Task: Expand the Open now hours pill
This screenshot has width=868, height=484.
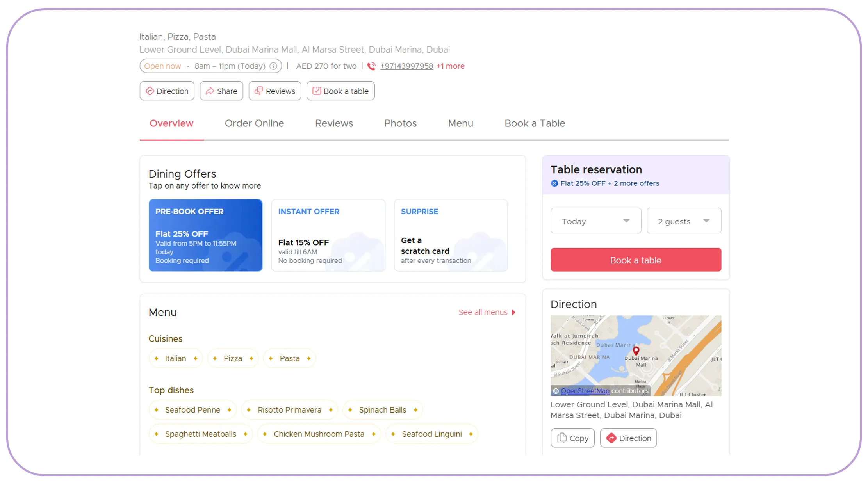Action: coord(211,66)
